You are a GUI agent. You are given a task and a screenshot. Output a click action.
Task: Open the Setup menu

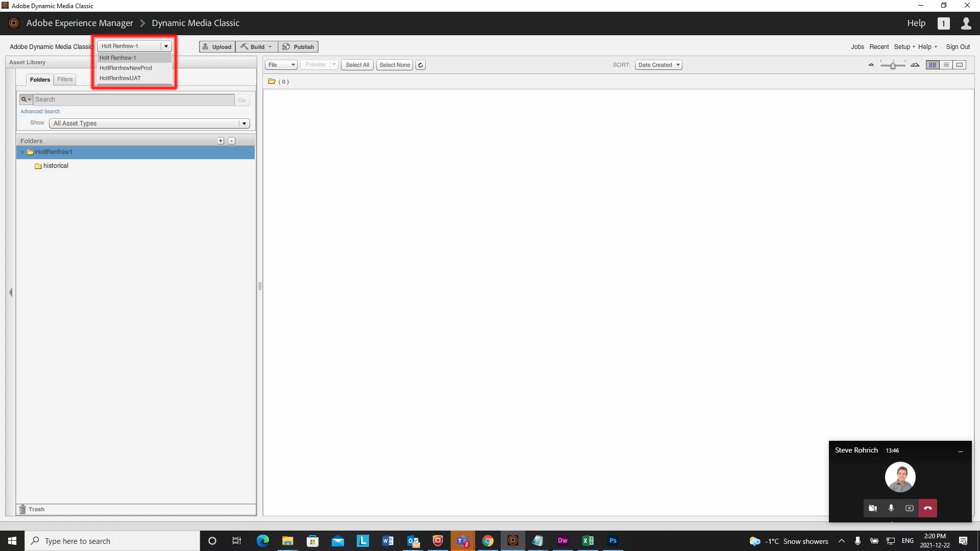[902, 47]
